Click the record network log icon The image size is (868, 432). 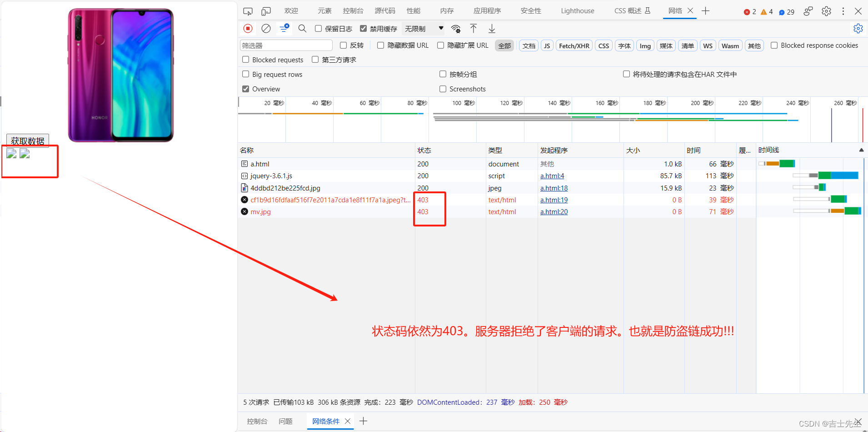pyautogui.click(x=248, y=29)
